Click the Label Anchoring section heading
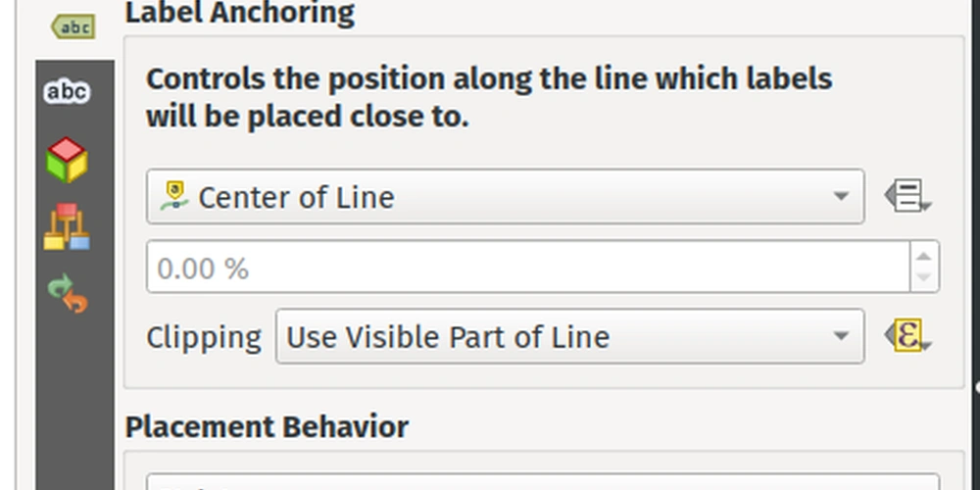The image size is (980, 490). coord(240,13)
